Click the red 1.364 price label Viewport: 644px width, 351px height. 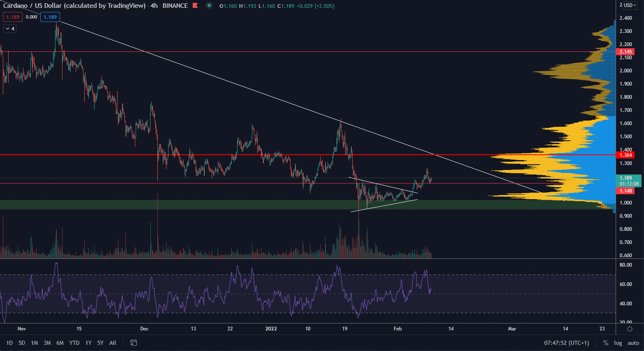(x=626, y=155)
